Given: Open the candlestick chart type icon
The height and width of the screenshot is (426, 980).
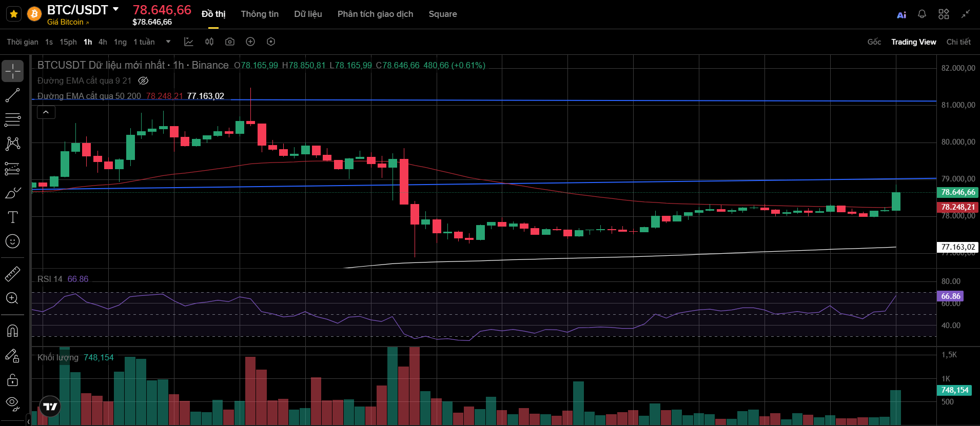Looking at the screenshot, I should pos(209,42).
